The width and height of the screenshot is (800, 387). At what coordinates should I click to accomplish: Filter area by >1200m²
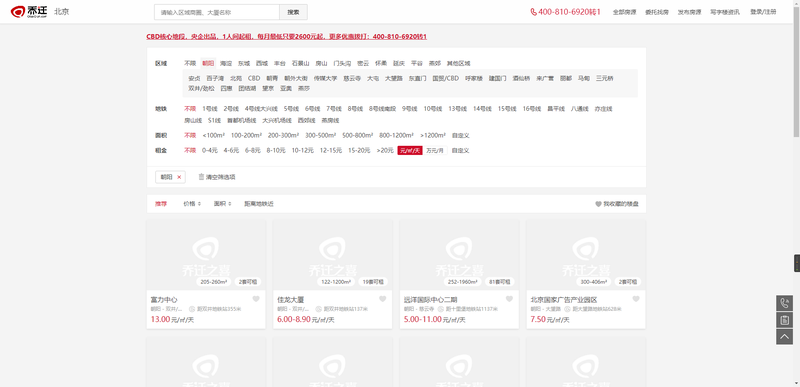click(433, 136)
